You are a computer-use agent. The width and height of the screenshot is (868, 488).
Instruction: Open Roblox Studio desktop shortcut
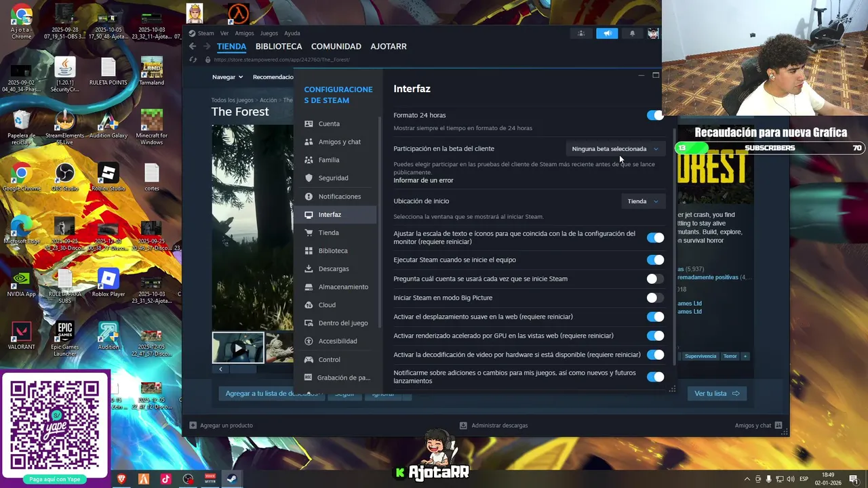coord(108,178)
